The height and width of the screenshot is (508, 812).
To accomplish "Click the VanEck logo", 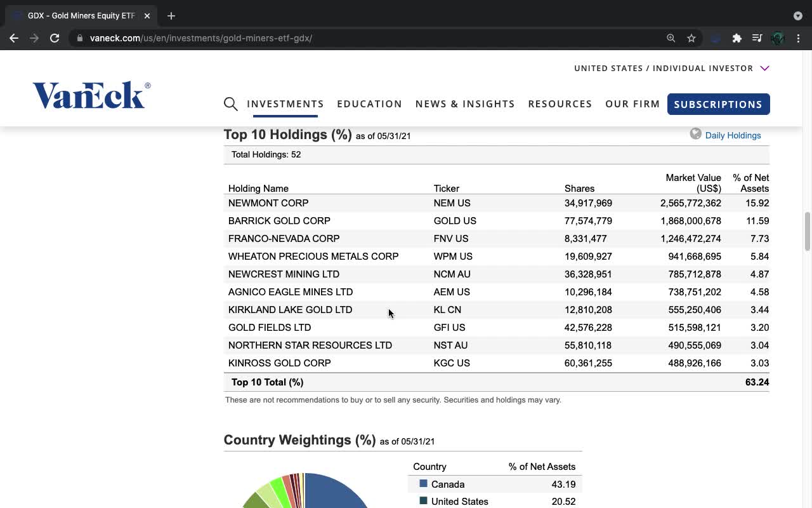I will click(92, 95).
